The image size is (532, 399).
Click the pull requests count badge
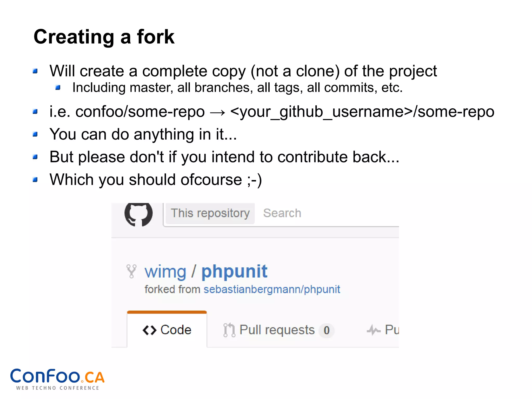point(327,330)
